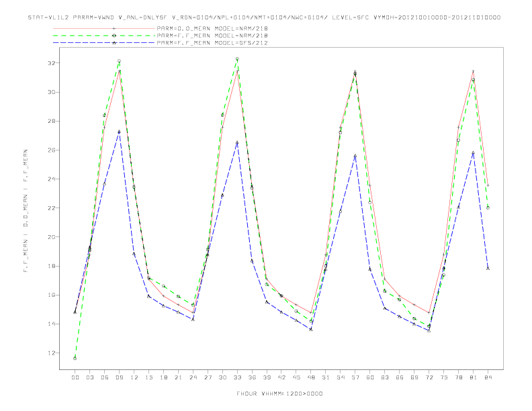Click x-axis tick label 33
This screenshot has height=411, width=532.
pos(237,377)
